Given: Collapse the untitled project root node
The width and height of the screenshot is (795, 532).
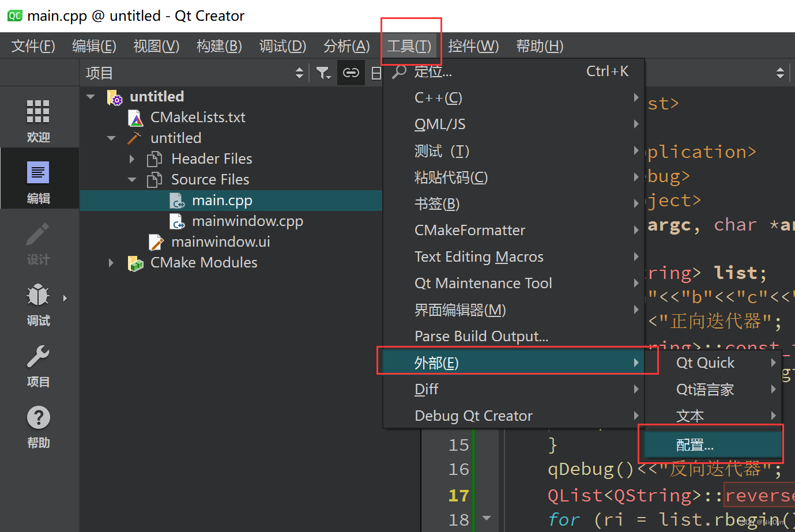Looking at the screenshot, I should [91, 97].
